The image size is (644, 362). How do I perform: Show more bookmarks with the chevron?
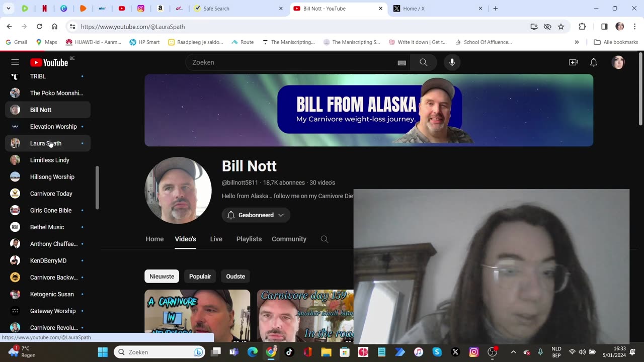pos(577,42)
